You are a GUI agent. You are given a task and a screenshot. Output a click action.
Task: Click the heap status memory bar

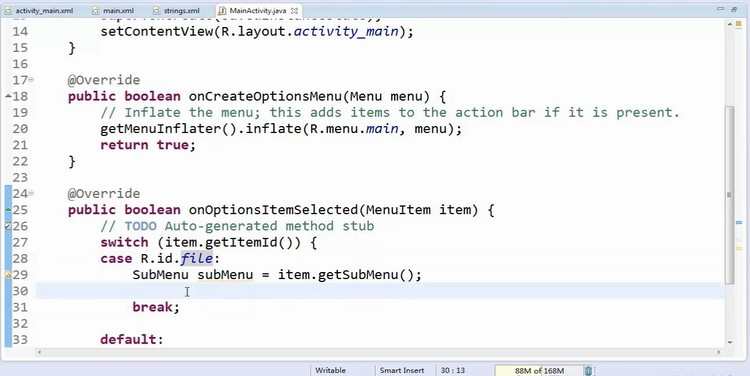[540, 371]
